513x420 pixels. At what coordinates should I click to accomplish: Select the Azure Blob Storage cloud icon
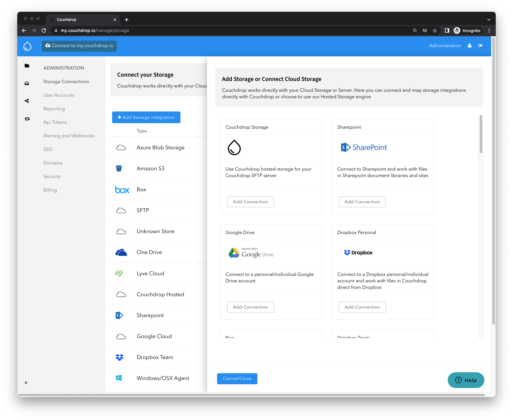(x=121, y=148)
